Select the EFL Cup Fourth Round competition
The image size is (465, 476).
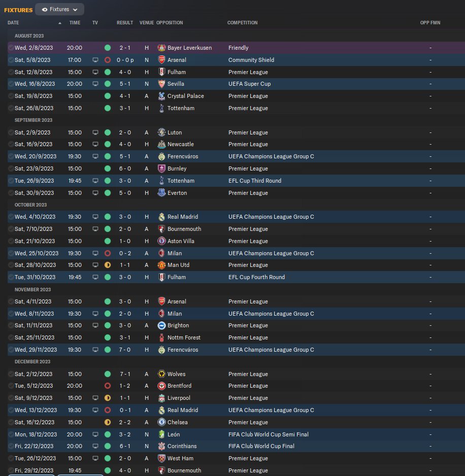tap(257, 277)
